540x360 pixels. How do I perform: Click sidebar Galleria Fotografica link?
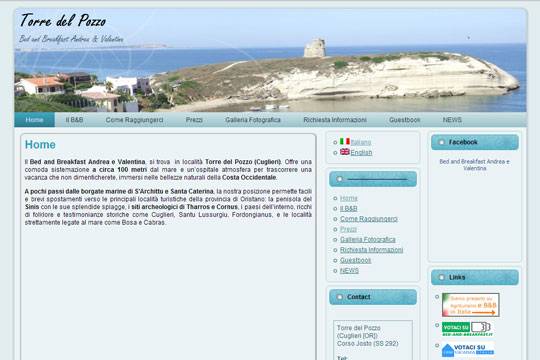tap(367, 239)
